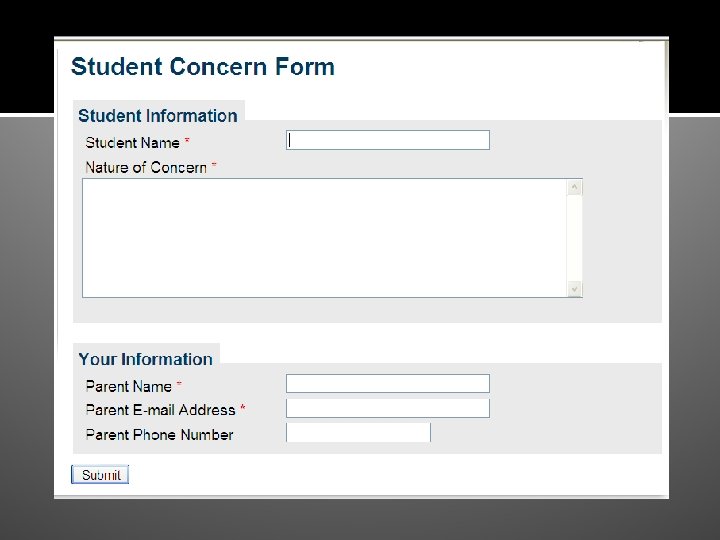
Task: Click the asterisk after Parent E-mail Address
Action: (x=243, y=409)
